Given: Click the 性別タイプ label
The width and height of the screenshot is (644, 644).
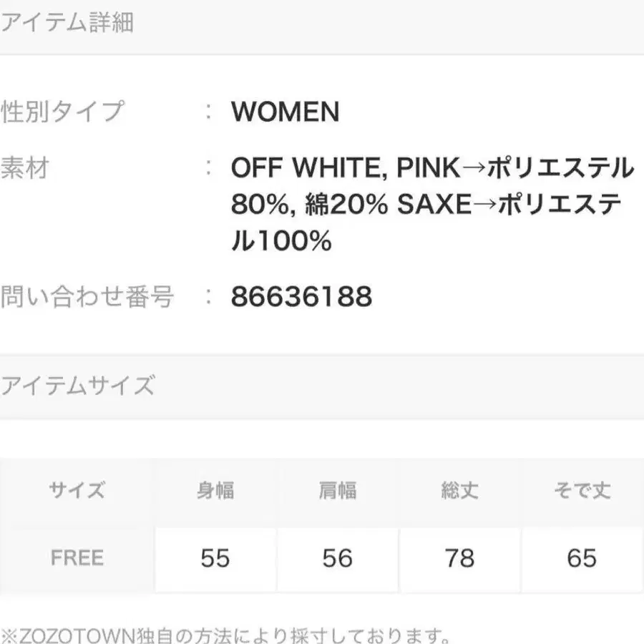Looking at the screenshot, I should coord(62,112).
